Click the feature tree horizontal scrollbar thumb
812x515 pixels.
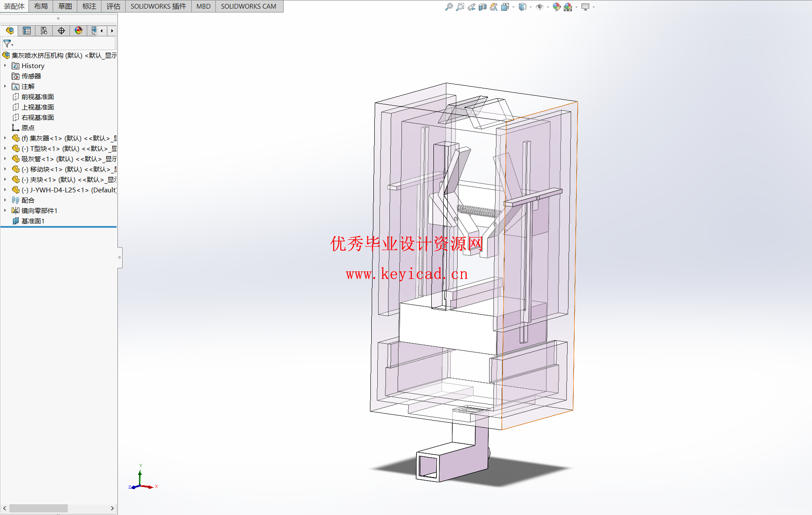tap(38, 509)
